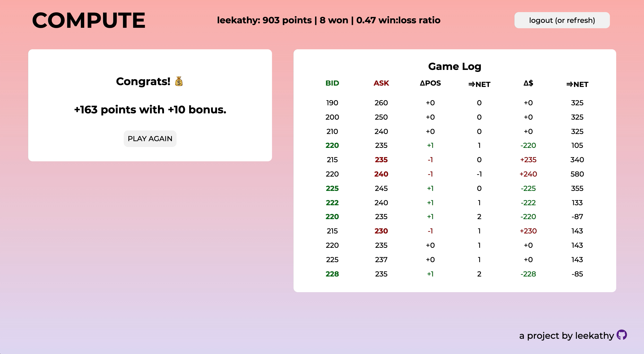Expand the green BID row 220
644x354 pixels.
332,145
